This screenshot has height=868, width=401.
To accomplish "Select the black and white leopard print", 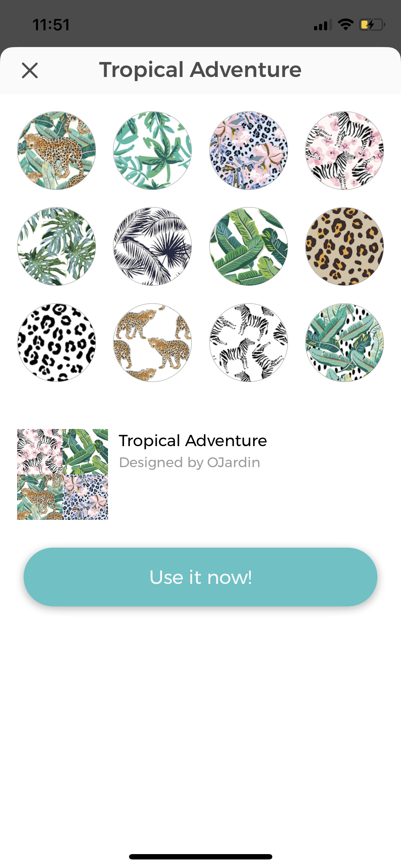I will click(x=57, y=342).
